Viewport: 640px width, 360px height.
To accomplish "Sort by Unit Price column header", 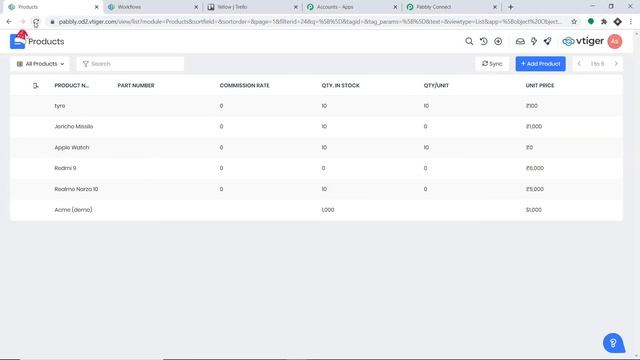I will (540, 86).
